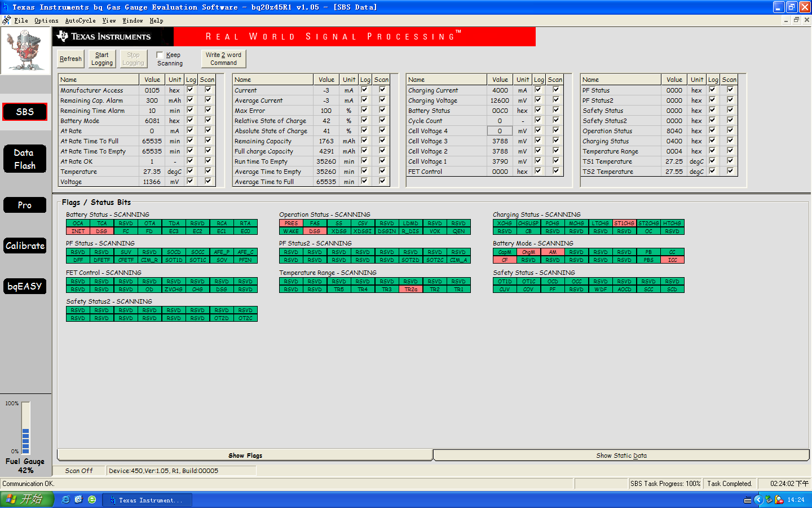Enable the Keep Scanning checkbox

pyautogui.click(x=160, y=55)
